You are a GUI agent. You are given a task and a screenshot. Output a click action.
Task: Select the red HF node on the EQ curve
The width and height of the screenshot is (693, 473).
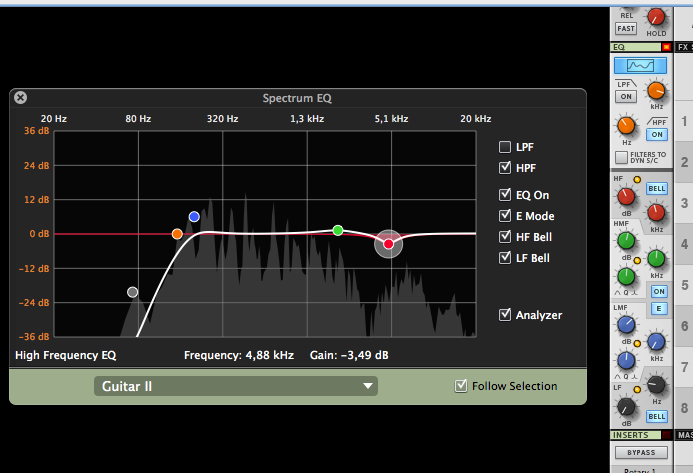coord(388,244)
